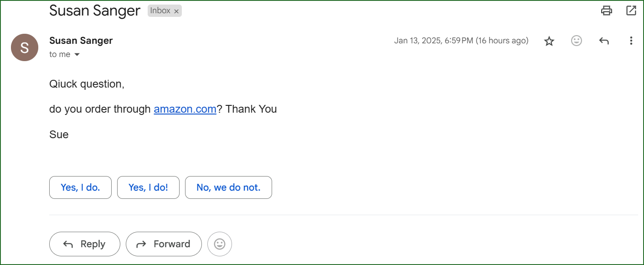Screen dimensions: 644x265
Task: Forward this email using the Forward button
Action: click(x=164, y=244)
